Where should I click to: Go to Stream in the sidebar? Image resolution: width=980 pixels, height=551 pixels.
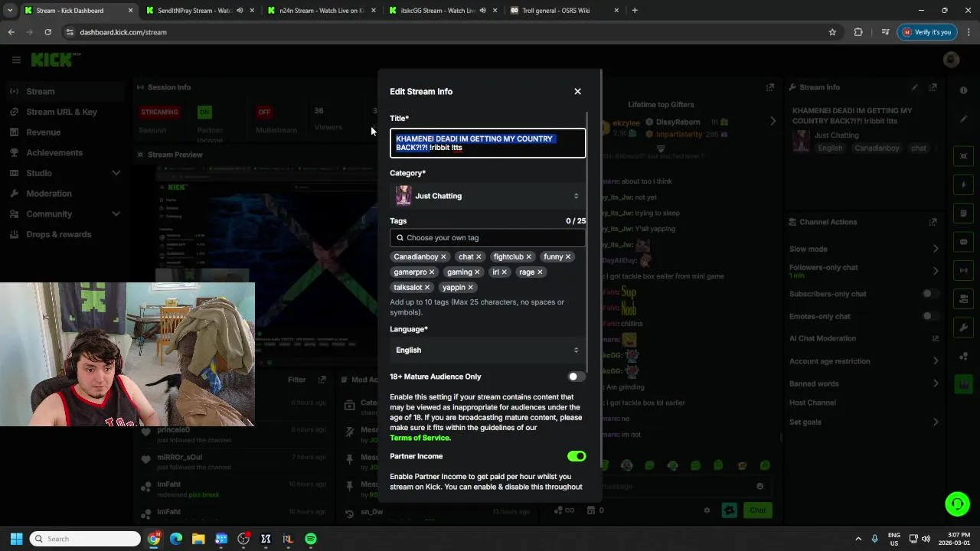[x=65, y=91]
